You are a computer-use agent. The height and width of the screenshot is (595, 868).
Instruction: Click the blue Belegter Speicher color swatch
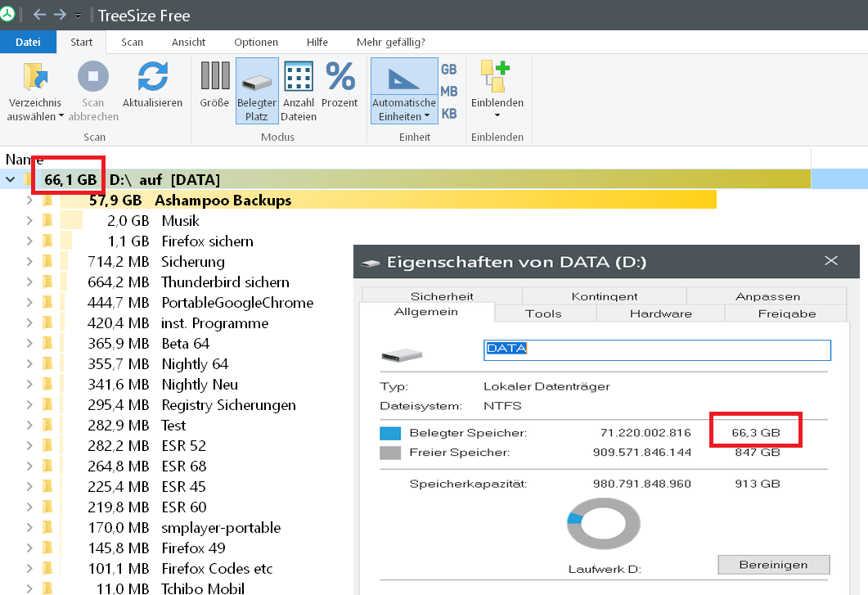point(390,433)
